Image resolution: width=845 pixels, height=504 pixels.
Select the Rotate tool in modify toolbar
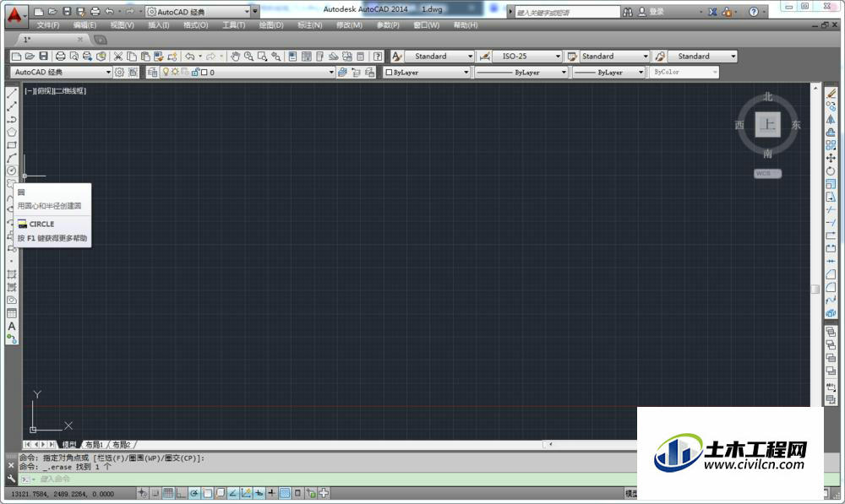831,171
